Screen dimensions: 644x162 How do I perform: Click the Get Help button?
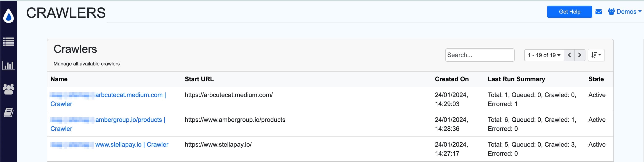[x=569, y=12]
